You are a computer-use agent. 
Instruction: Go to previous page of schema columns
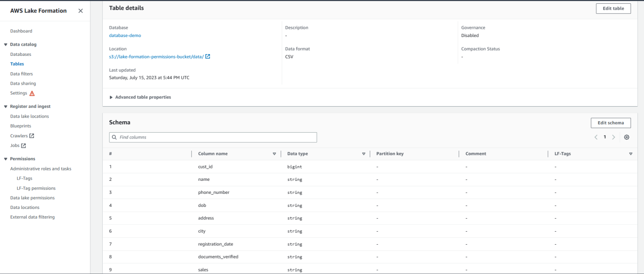click(596, 137)
